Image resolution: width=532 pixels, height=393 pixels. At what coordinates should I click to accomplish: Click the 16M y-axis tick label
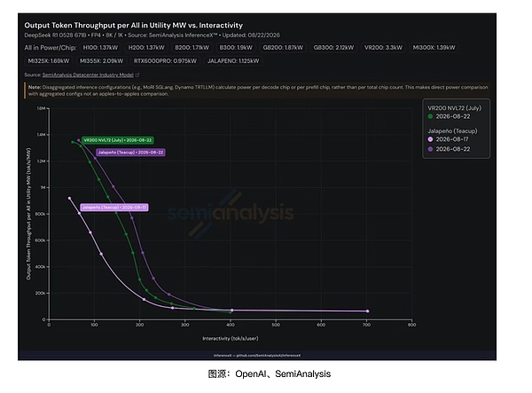[41, 108]
